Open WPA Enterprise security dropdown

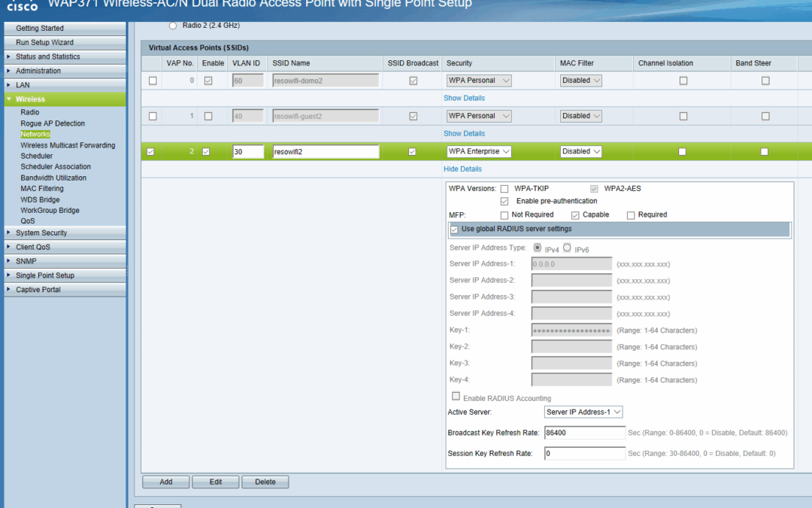(x=479, y=151)
